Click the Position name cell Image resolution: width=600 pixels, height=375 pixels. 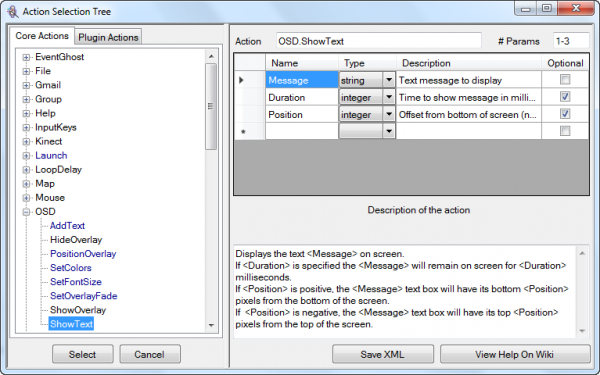(302, 114)
